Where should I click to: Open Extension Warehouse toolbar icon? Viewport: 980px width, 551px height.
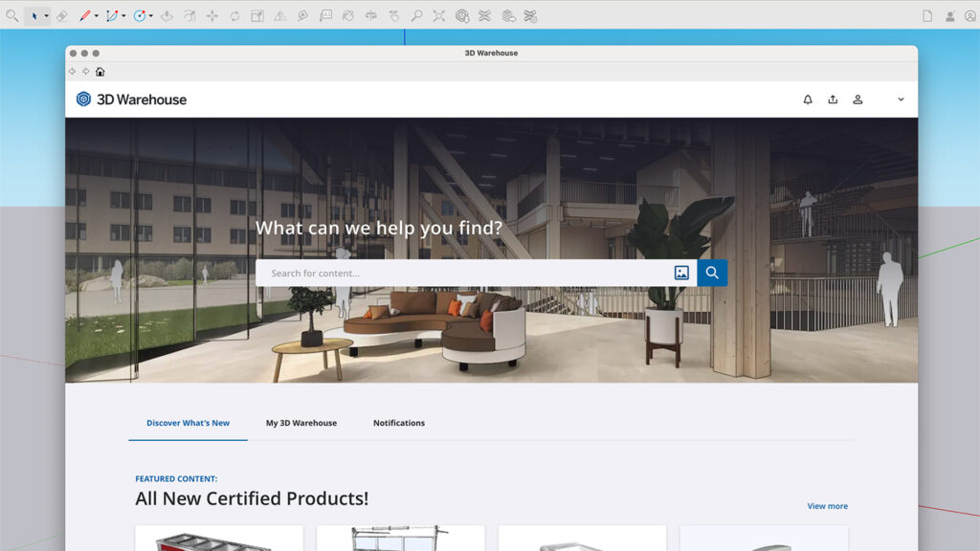[x=484, y=15]
